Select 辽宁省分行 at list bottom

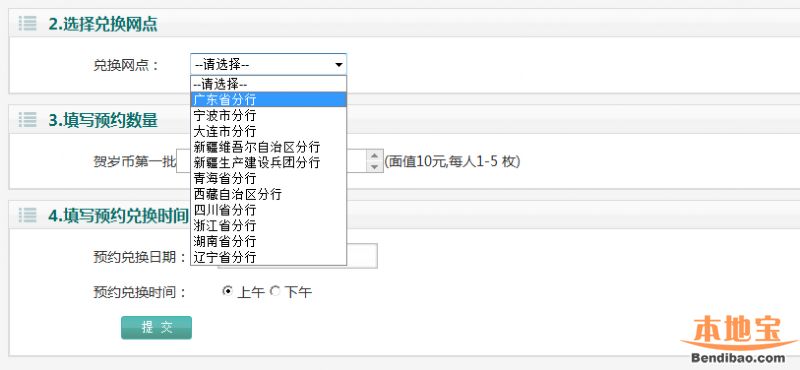click(x=268, y=257)
